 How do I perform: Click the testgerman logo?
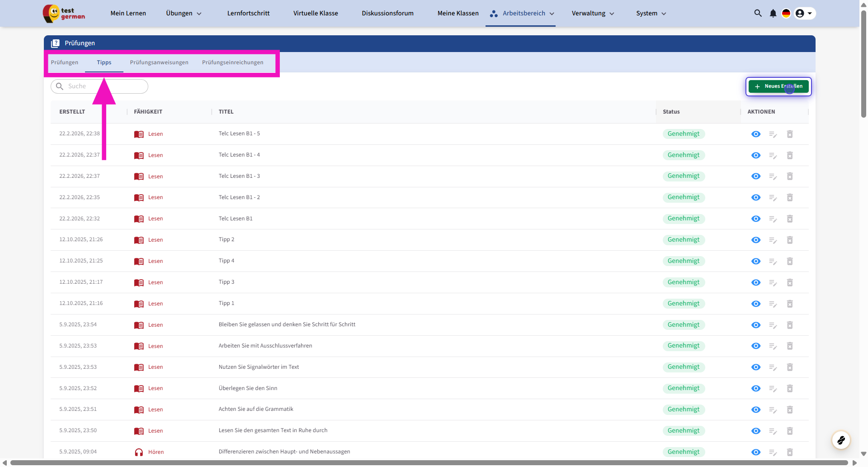click(x=64, y=14)
